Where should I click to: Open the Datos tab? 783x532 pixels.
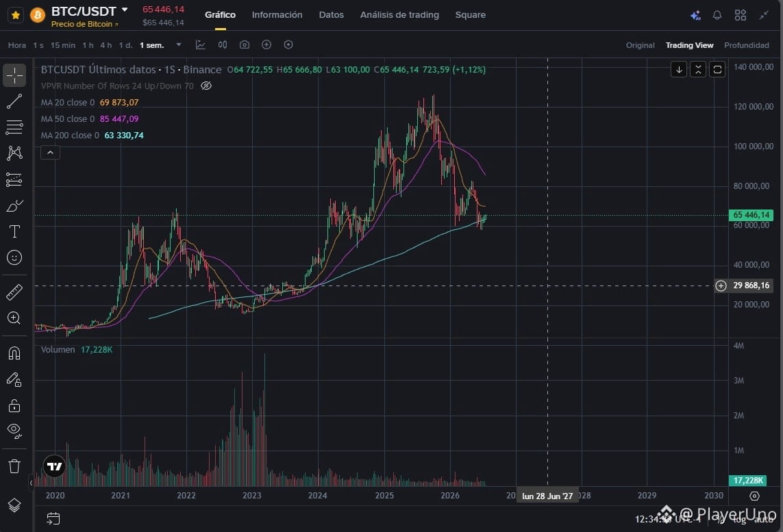331,15
